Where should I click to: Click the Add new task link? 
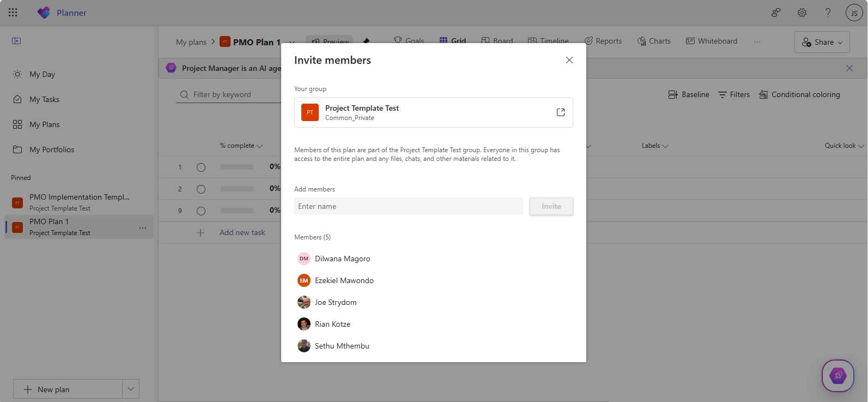tap(242, 232)
